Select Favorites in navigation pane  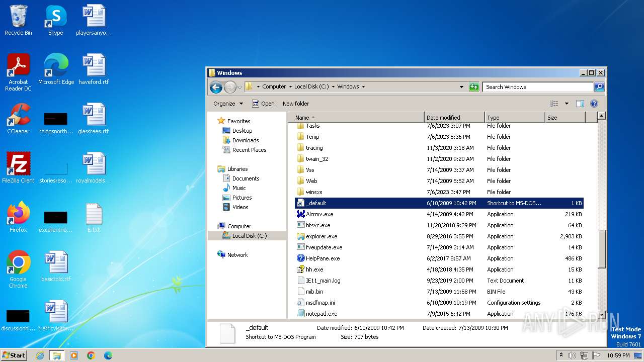click(238, 121)
